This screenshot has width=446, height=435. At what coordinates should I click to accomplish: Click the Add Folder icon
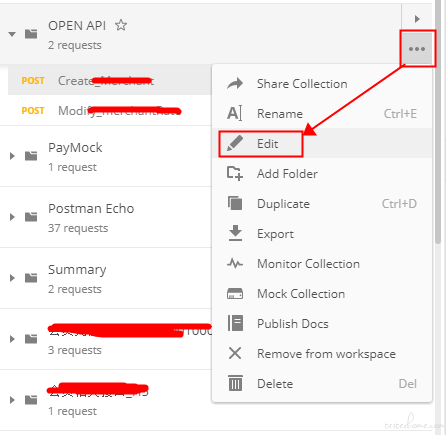point(235,173)
